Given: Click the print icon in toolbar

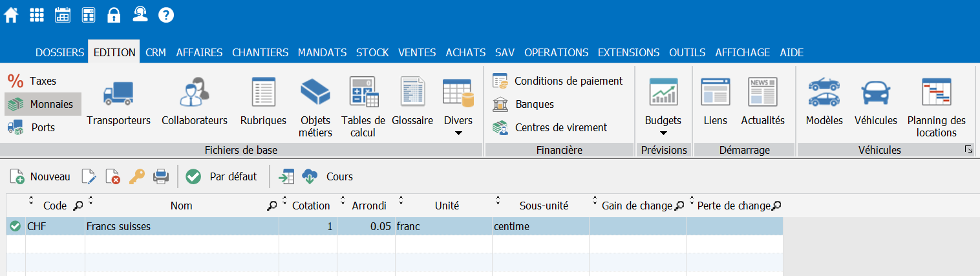Looking at the screenshot, I should (160, 176).
